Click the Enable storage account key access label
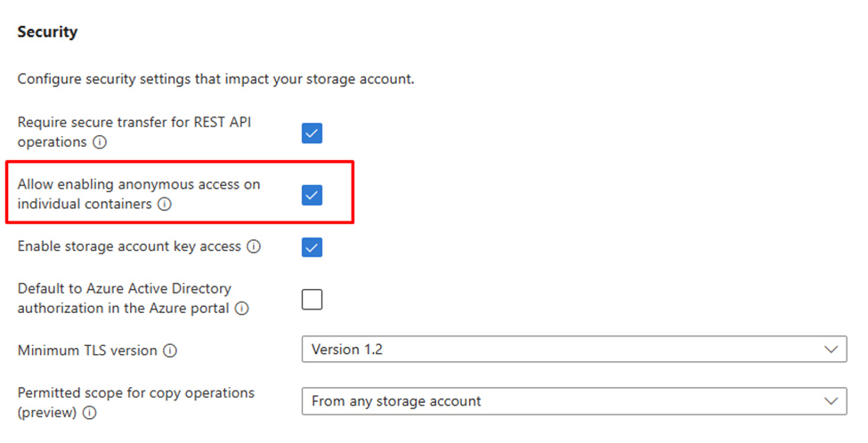 click(129, 246)
